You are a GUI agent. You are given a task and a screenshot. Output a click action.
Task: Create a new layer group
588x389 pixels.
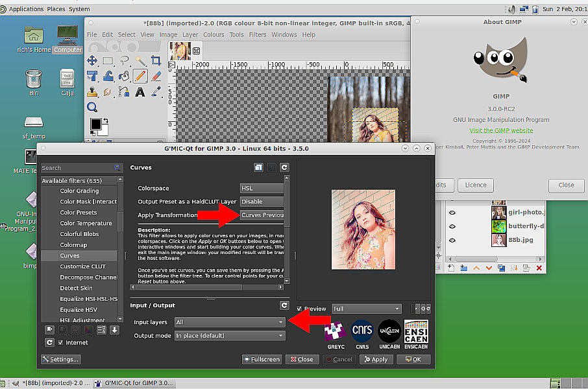pos(463,268)
